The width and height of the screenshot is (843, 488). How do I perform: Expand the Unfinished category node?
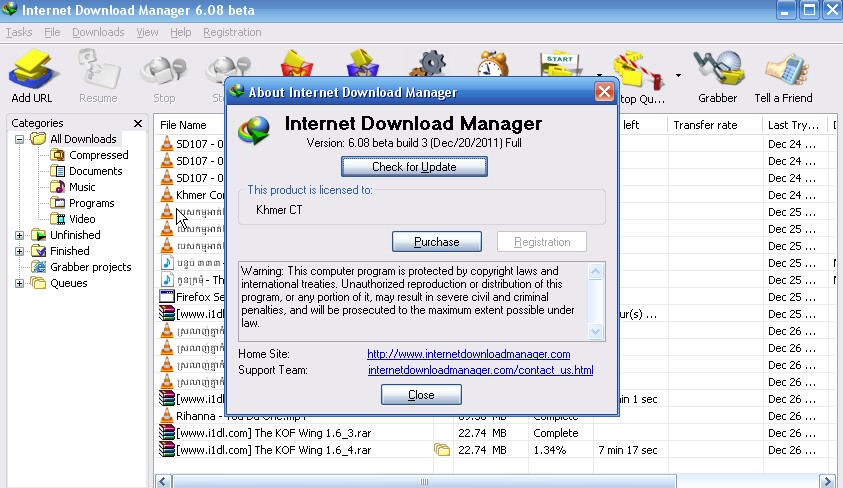tap(19, 235)
